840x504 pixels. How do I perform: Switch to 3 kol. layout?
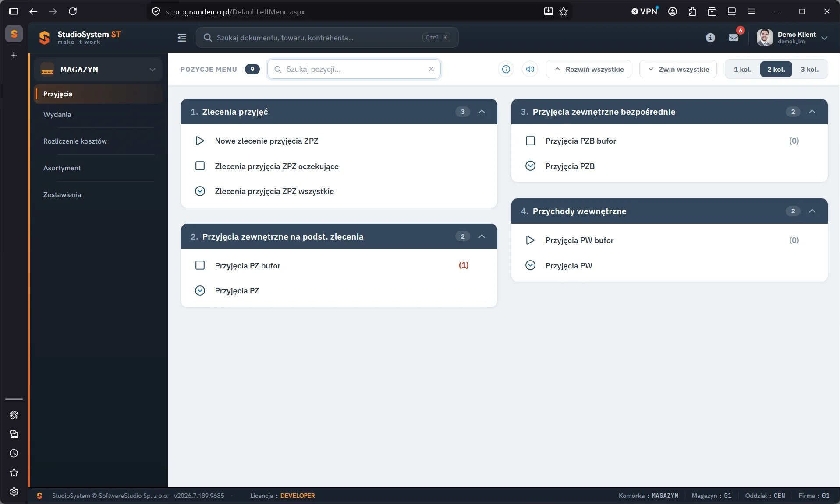(809, 69)
